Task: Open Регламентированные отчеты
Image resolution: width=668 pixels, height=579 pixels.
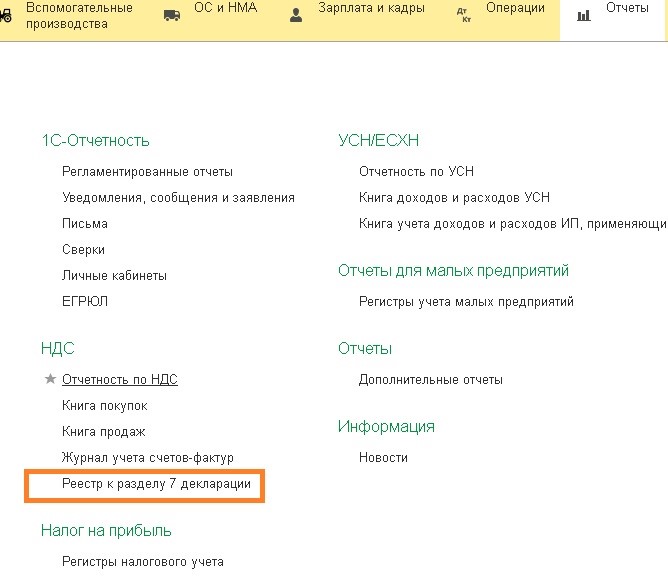Action: (147, 172)
